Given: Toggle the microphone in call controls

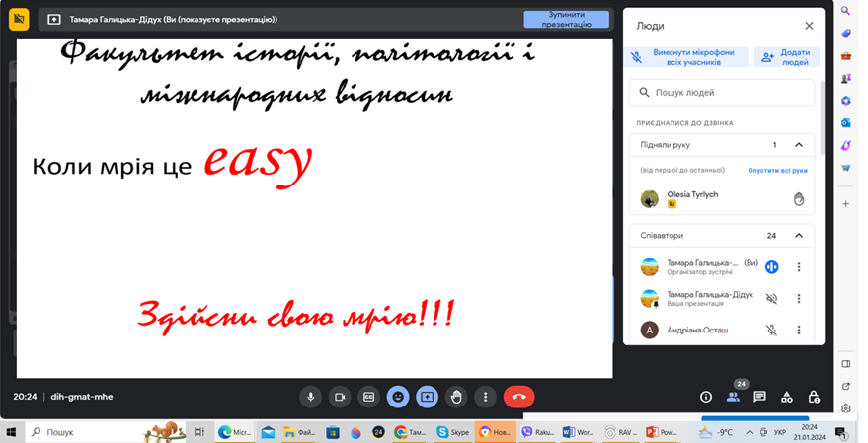Looking at the screenshot, I should [311, 397].
